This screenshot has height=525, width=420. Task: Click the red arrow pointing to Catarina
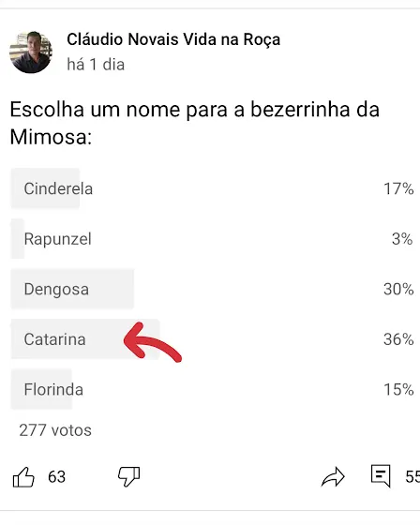pos(153,342)
